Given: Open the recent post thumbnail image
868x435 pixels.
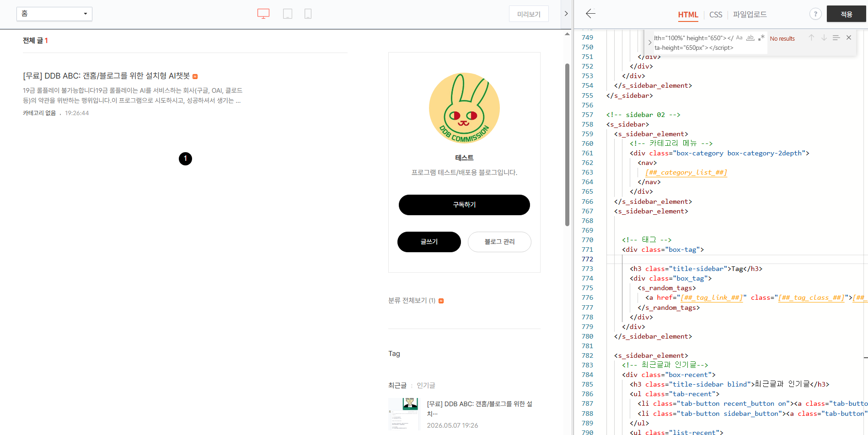Looking at the screenshot, I should 404,414.
